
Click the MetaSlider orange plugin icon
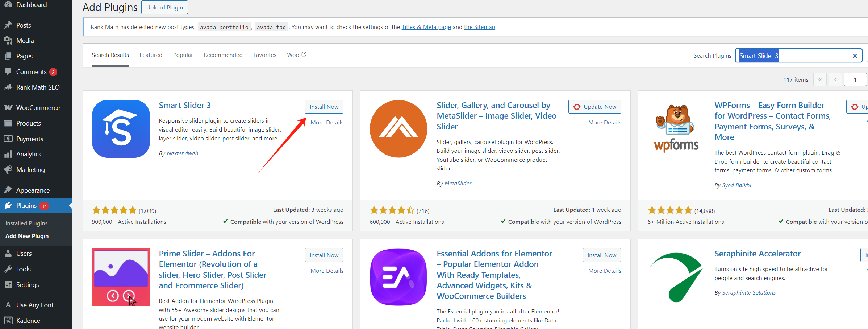[x=398, y=129]
